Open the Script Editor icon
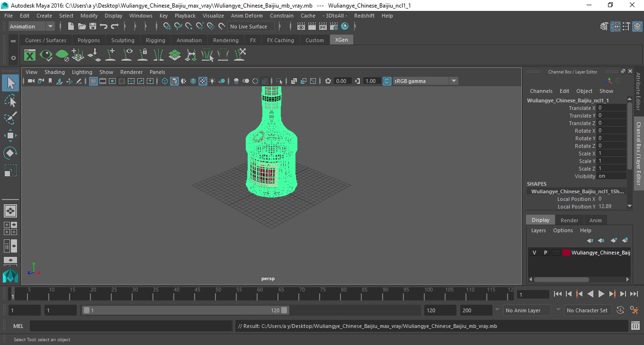 pos(635,326)
